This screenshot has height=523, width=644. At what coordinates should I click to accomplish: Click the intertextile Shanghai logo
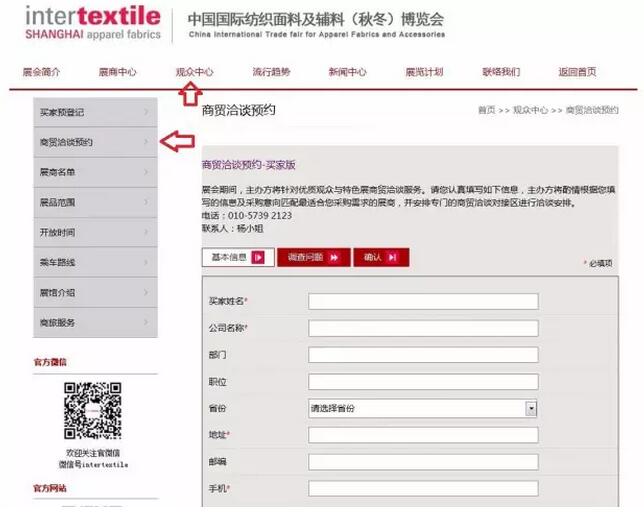click(92, 22)
